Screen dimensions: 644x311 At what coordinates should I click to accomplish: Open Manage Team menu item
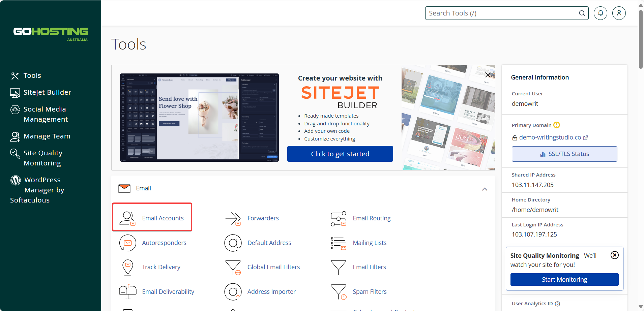(x=47, y=136)
